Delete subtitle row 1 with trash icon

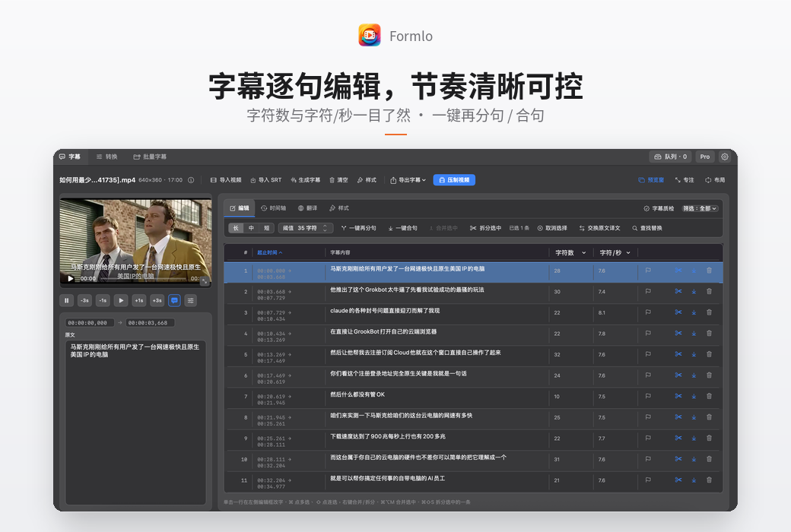point(709,271)
